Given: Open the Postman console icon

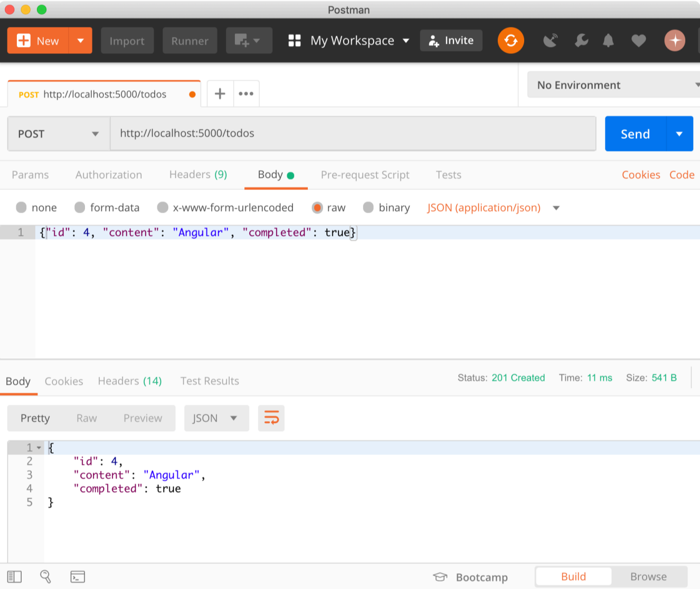Looking at the screenshot, I should coord(78,577).
